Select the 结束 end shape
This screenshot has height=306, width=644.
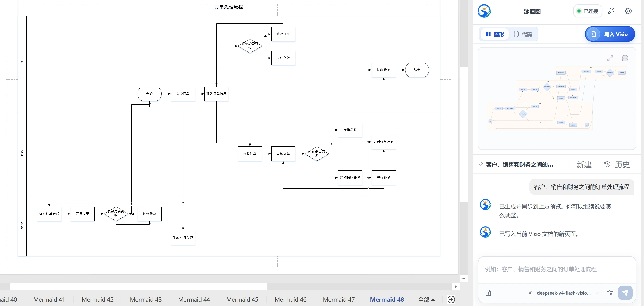[x=417, y=70]
